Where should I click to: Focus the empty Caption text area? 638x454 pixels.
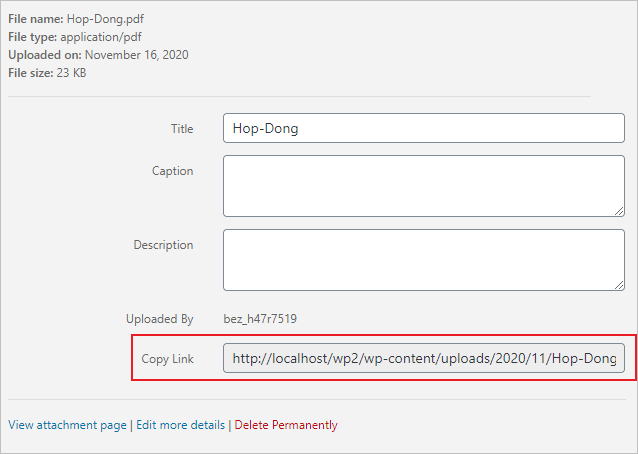[424, 186]
